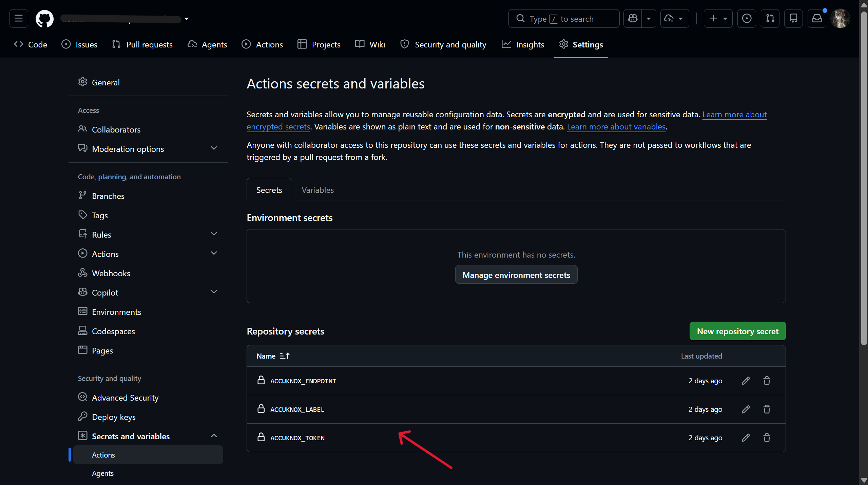This screenshot has width=868, height=485.
Task: Open dropdown next to Copilot chat
Action: click(649, 18)
